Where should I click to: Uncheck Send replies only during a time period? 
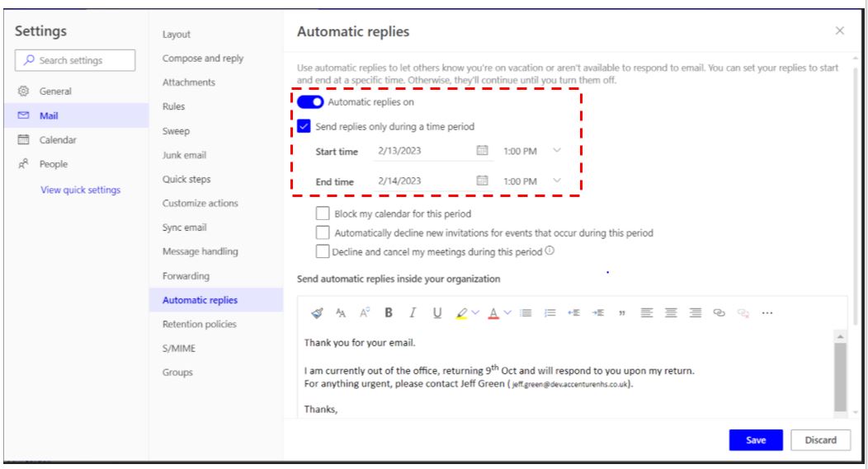304,126
